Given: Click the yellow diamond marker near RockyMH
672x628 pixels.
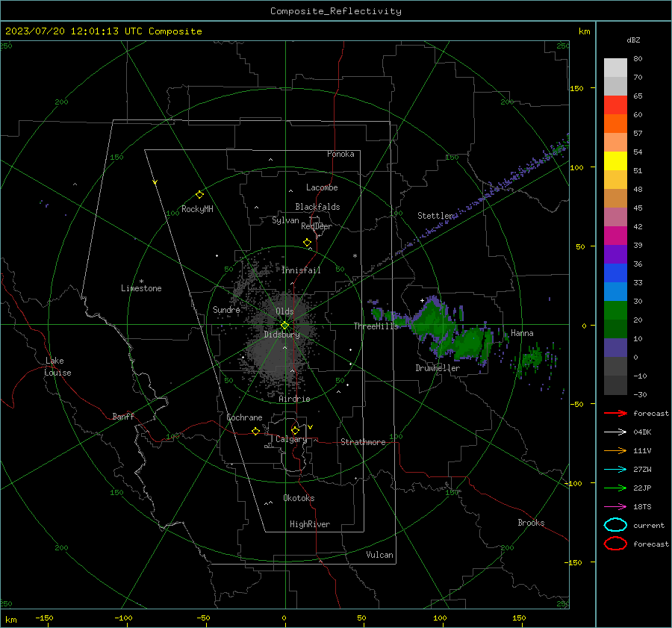Looking at the screenshot, I should click(x=199, y=195).
